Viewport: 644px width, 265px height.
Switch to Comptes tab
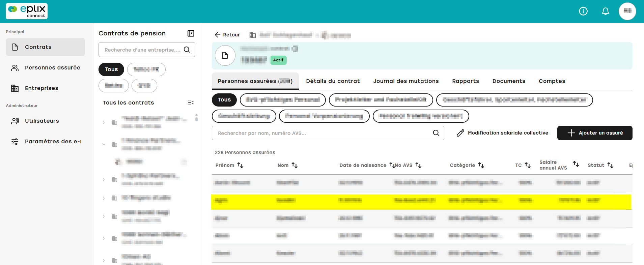[x=552, y=81]
